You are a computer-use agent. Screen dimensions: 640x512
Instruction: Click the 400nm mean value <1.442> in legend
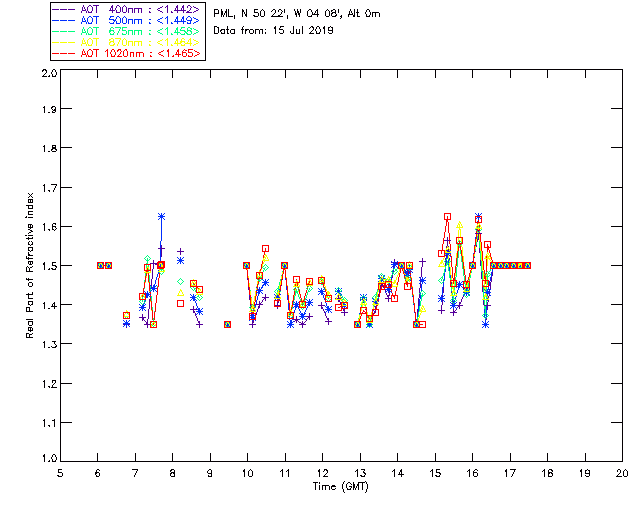click(x=179, y=9)
